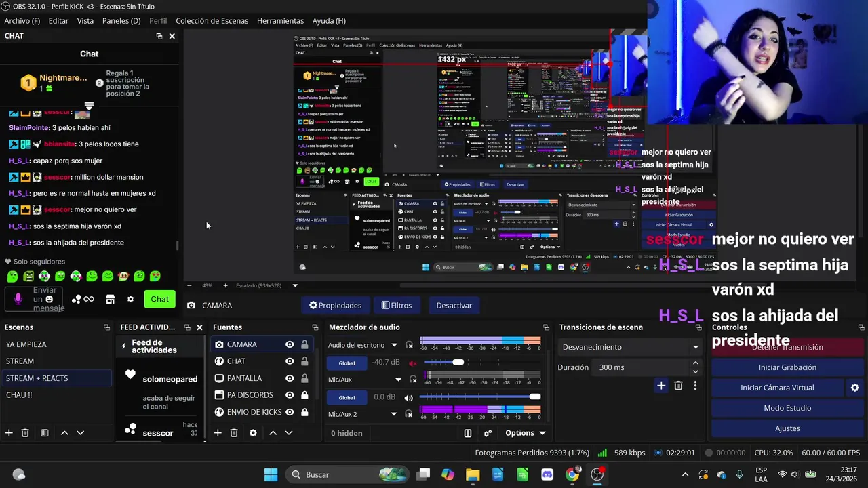Mute the Mic/Aux channel speaker icon
This screenshot has height=488, width=868.
tap(408, 397)
